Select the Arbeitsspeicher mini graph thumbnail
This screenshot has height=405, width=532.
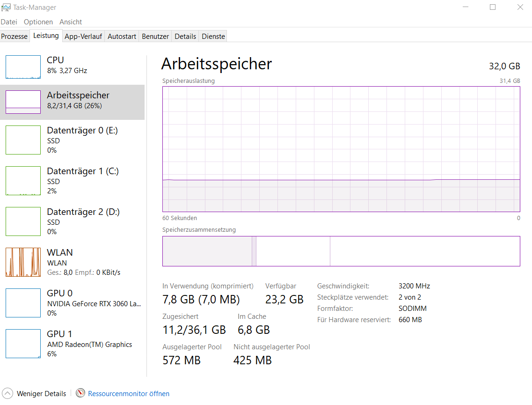(x=23, y=102)
